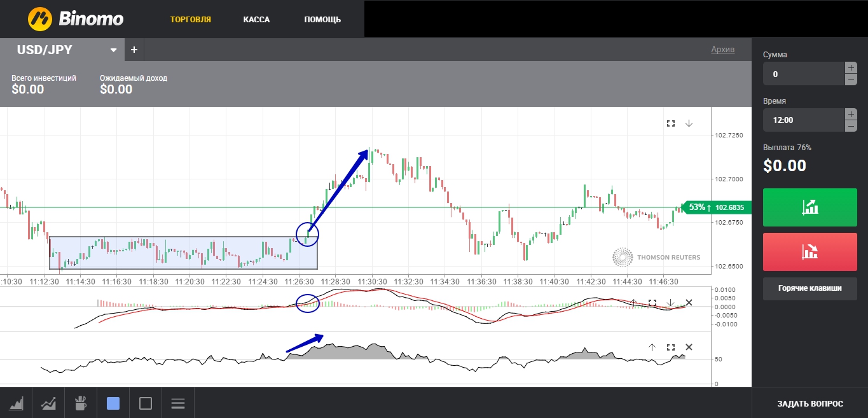Open the ПОМОЩЬ menu item
This screenshot has height=418, width=868.
[322, 20]
